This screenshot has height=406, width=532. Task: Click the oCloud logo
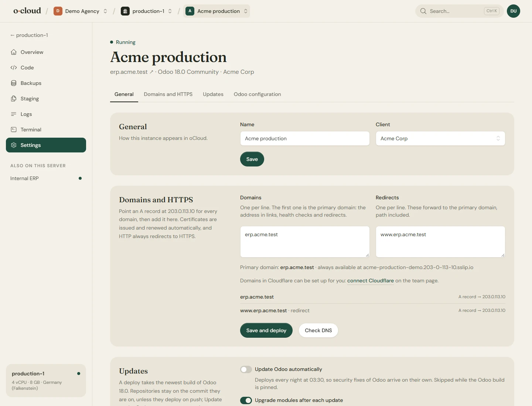(x=27, y=11)
